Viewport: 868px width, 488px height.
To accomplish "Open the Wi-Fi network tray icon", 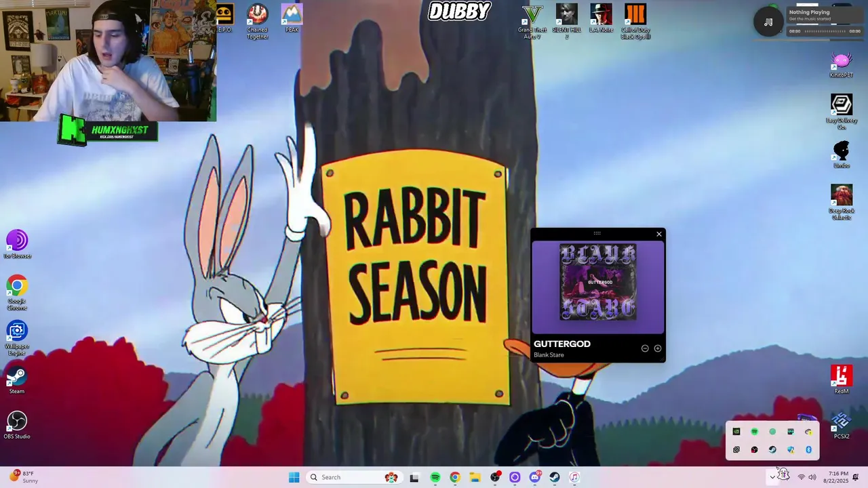I will (801, 477).
